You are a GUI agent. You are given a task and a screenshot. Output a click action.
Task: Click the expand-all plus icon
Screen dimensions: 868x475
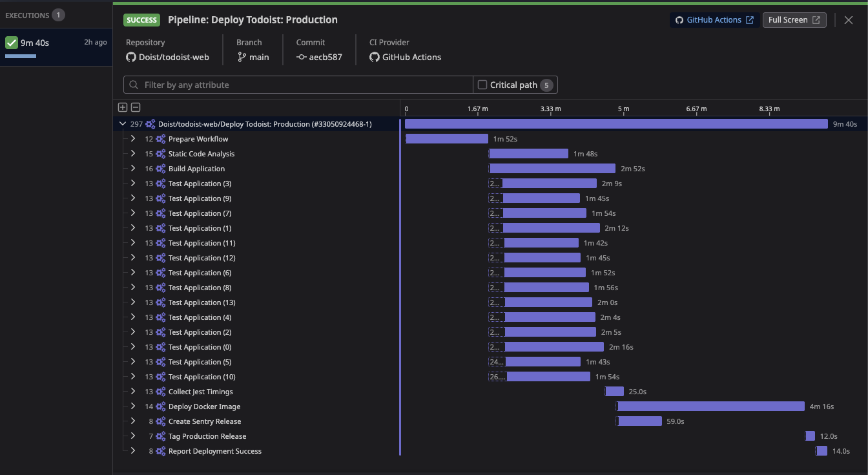coord(123,108)
